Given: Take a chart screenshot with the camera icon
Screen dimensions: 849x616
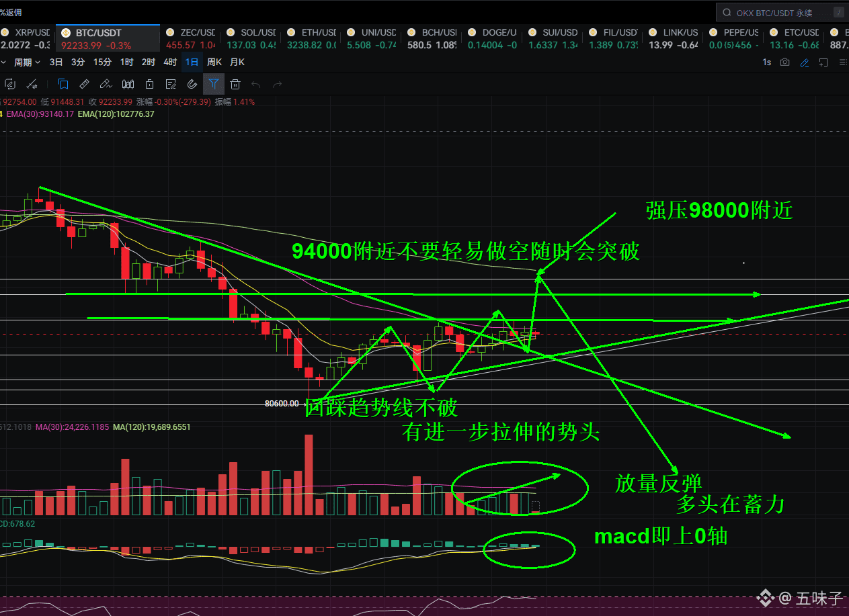Looking at the screenshot, I should (784, 62).
